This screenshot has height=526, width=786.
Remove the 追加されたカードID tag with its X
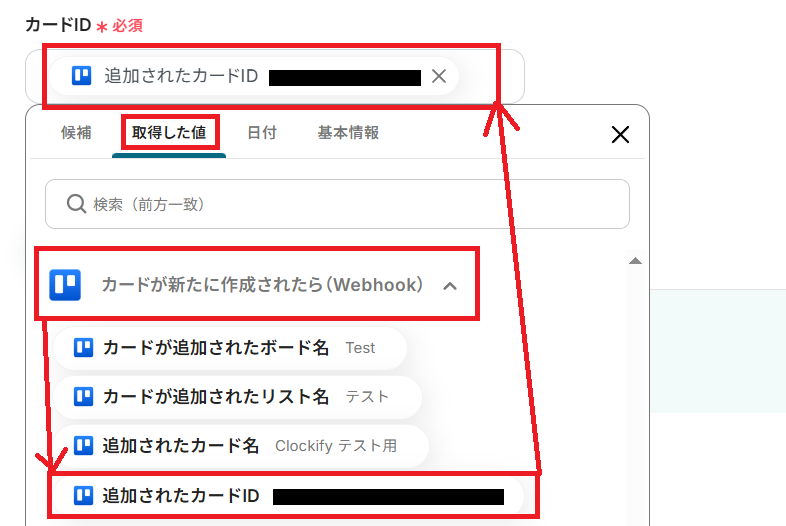(x=439, y=76)
